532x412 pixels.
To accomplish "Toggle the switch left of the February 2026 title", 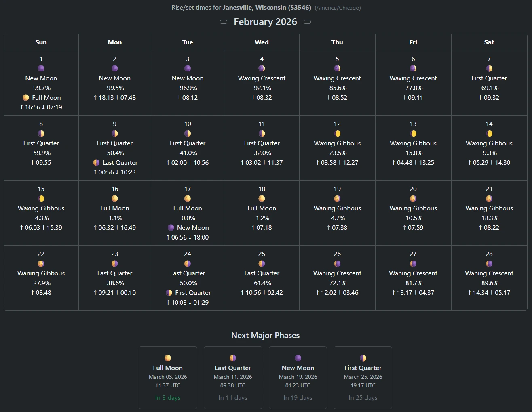I will pyautogui.click(x=224, y=22).
